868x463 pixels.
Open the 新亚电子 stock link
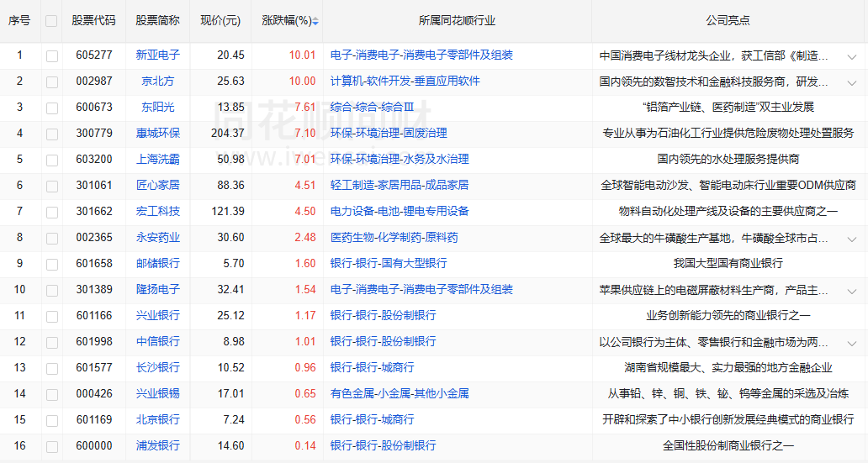coord(158,55)
